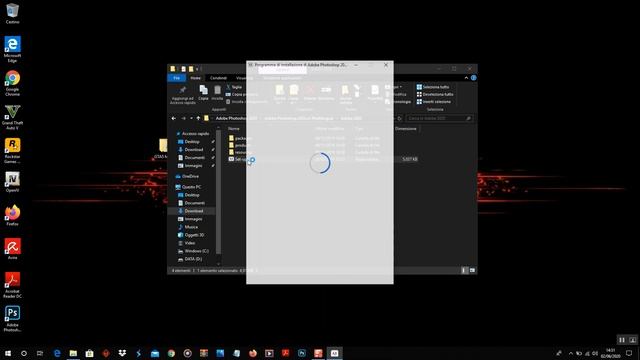Screen dimensions: 640x360
Task: Select Windows (C:) drive
Action: tap(196, 251)
